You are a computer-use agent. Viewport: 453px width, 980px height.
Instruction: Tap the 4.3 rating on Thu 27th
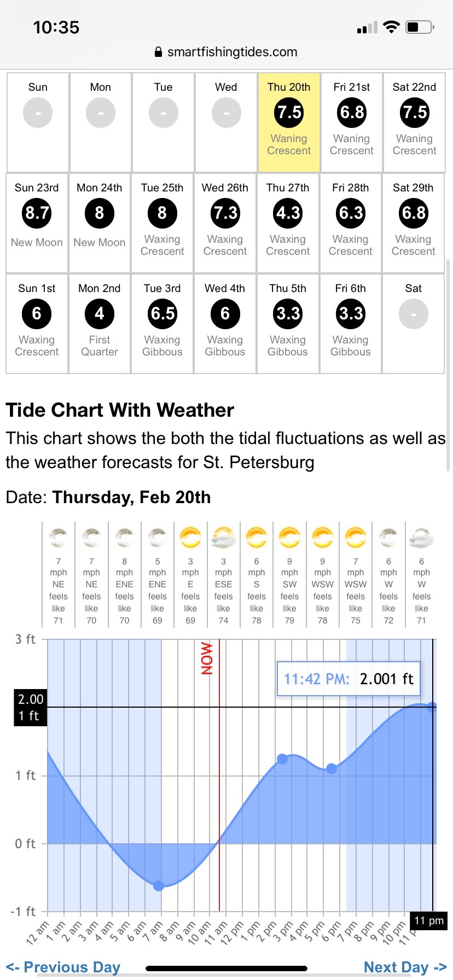(x=288, y=213)
